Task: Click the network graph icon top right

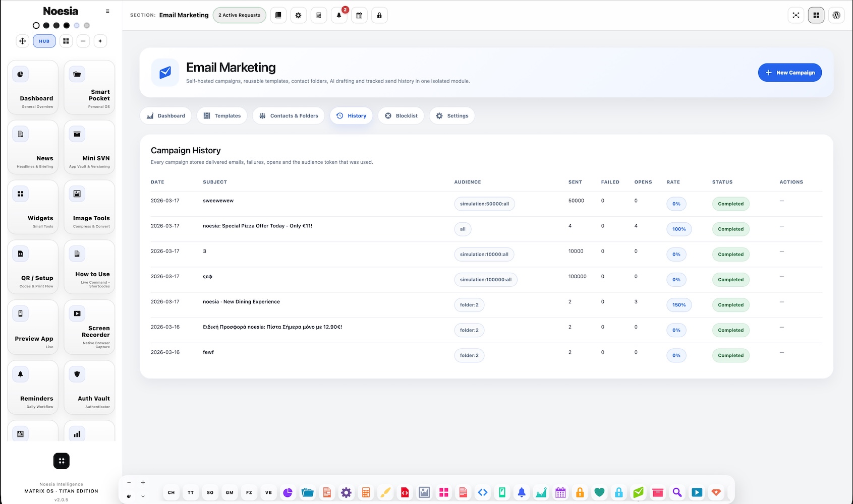Action: pyautogui.click(x=796, y=15)
